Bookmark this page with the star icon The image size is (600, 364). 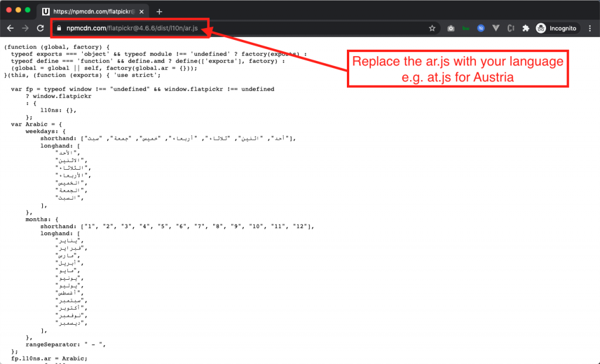(x=432, y=28)
